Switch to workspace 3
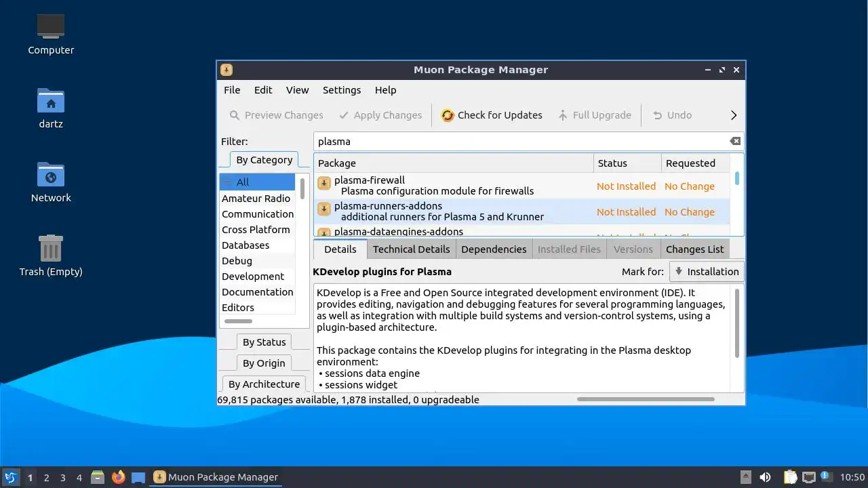 point(63,478)
